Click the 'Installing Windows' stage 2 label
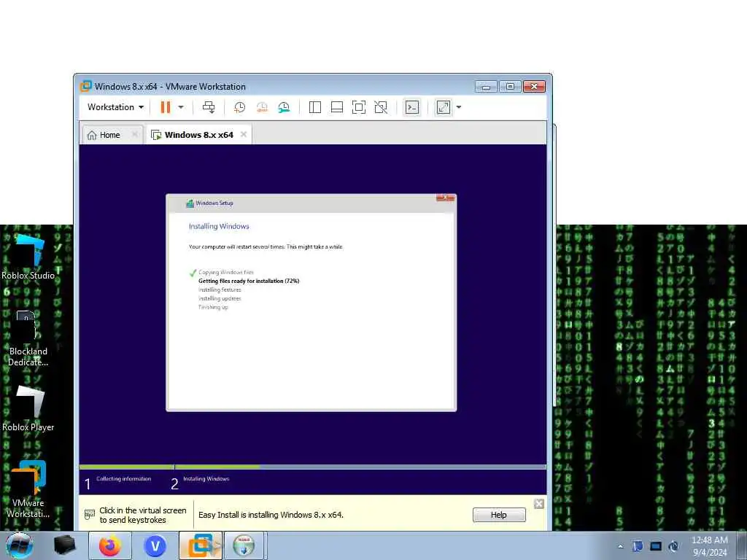This screenshot has height=560, width=747. [x=206, y=479]
